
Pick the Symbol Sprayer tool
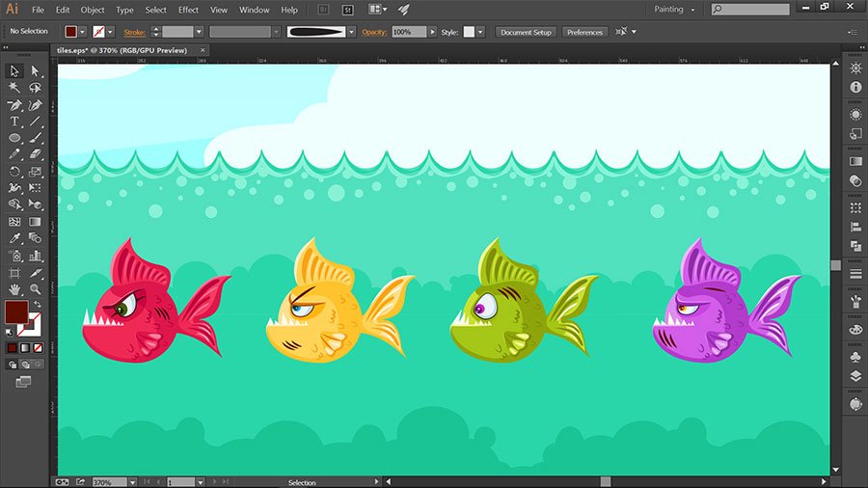coord(14,256)
